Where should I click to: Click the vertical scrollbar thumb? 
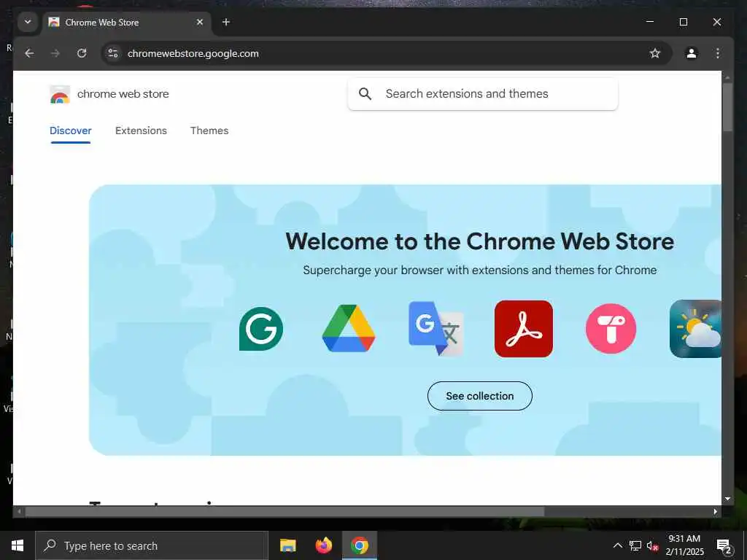click(x=727, y=106)
